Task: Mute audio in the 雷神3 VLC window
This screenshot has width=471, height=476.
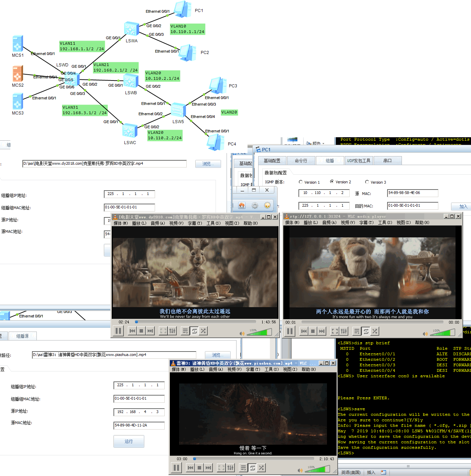Action: [300, 470]
